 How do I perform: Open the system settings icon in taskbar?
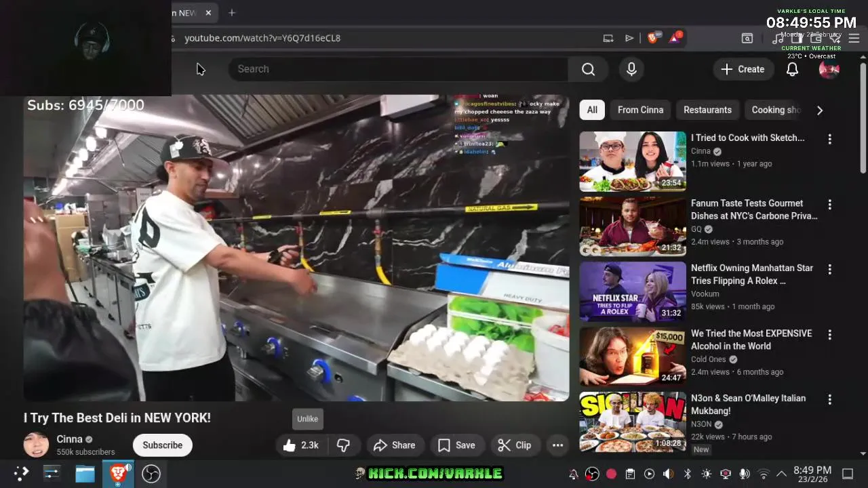52,473
